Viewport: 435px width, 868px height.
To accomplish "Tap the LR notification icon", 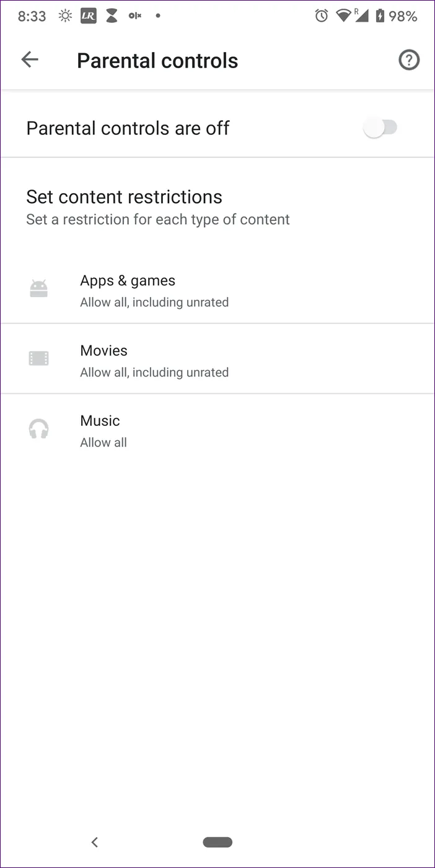I will point(88,16).
